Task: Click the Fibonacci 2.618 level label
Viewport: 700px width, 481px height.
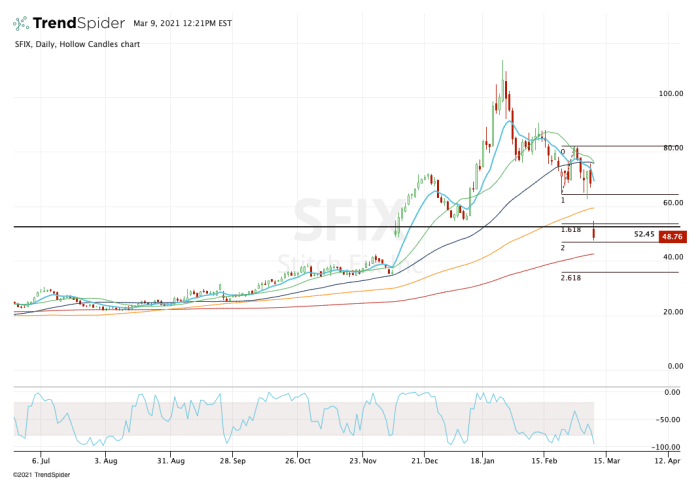Action: click(571, 278)
